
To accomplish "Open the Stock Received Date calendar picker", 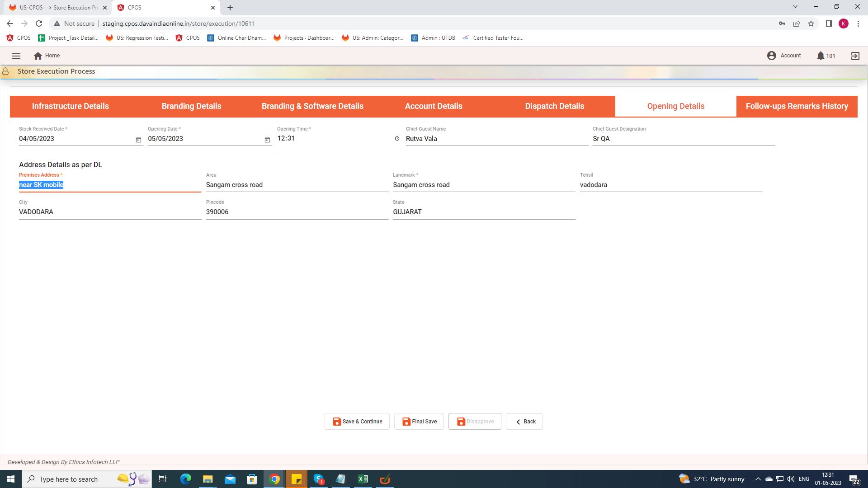I will coord(138,140).
